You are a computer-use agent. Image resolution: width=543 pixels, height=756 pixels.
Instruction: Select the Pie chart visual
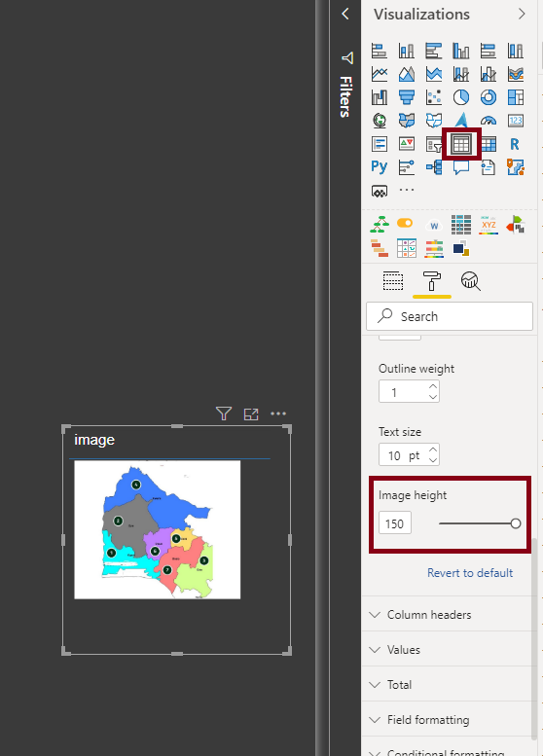click(461, 97)
